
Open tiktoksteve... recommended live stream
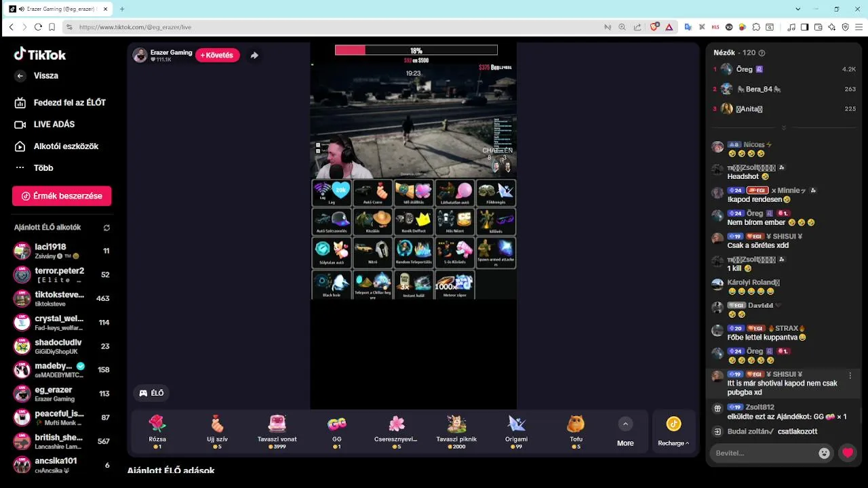pyautogui.click(x=62, y=298)
